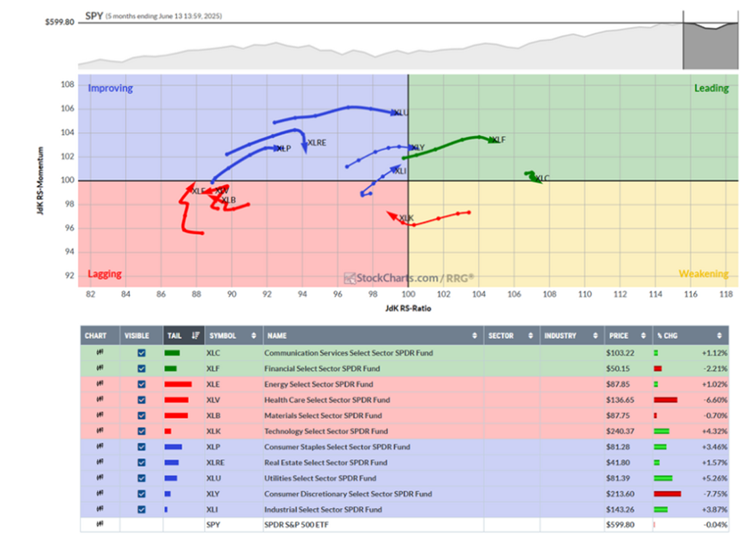Open chart icon in the XLI row

[100, 509]
